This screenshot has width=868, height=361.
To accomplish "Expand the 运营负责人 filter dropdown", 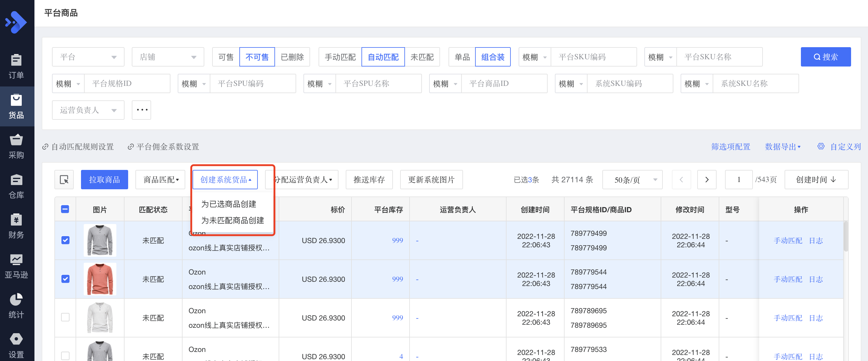I will [x=88, y=110].
